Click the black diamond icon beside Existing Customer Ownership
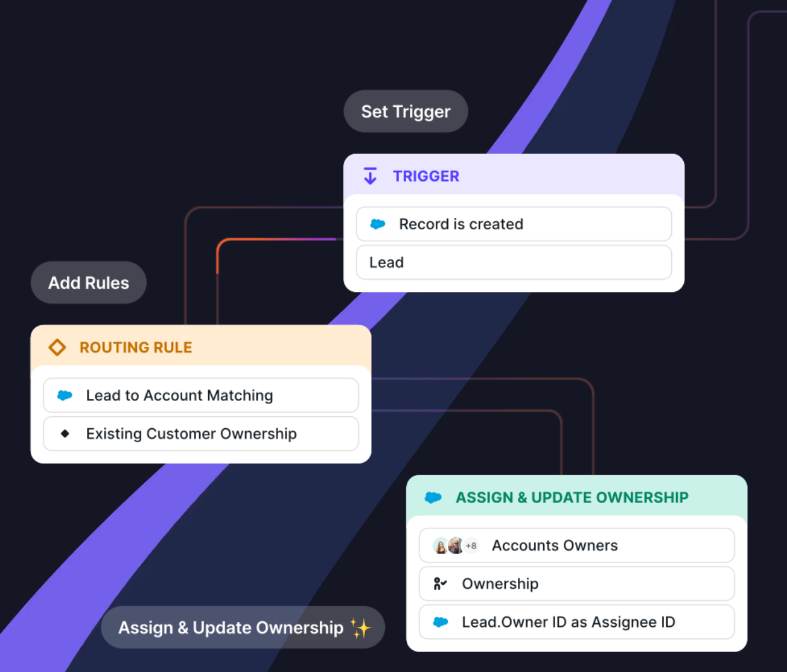The width and height of the screenshot is (787, 672). coord(65,434)
